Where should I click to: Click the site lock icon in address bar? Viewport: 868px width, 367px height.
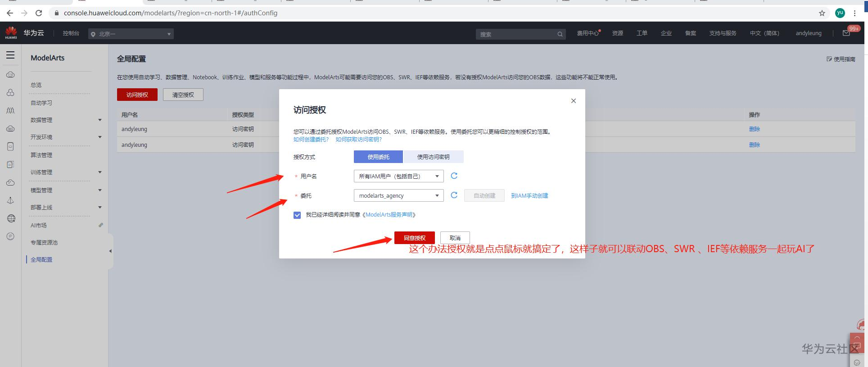pyautogui.click(x=57, y=13)
